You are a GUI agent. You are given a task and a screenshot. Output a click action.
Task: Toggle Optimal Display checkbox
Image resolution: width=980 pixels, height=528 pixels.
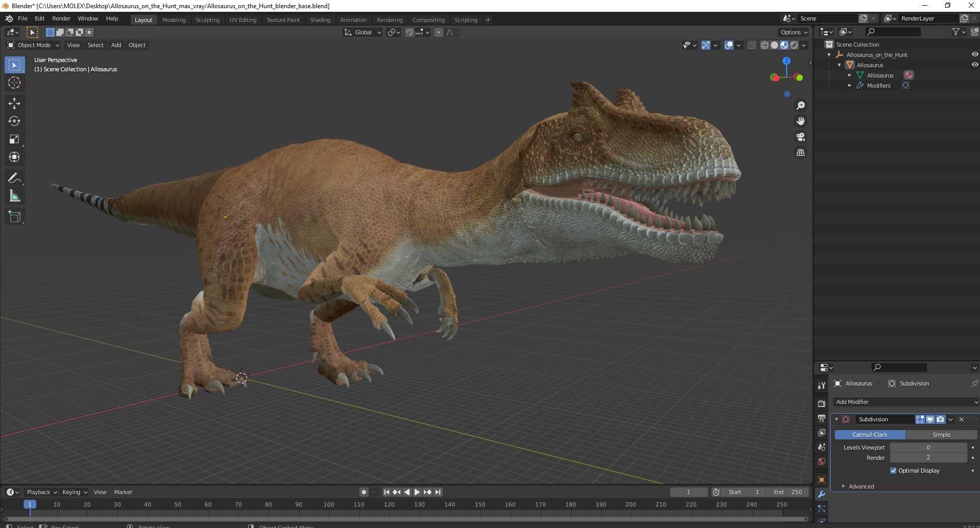point(893,471)
